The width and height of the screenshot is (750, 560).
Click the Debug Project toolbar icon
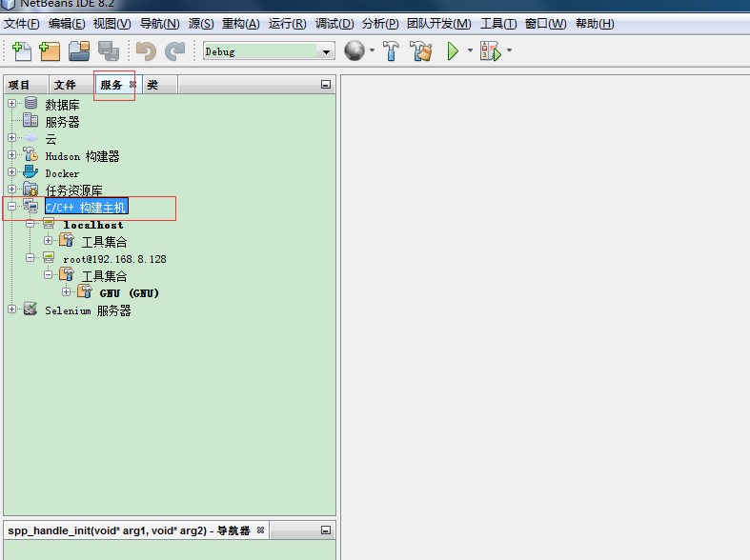[491, 50]
